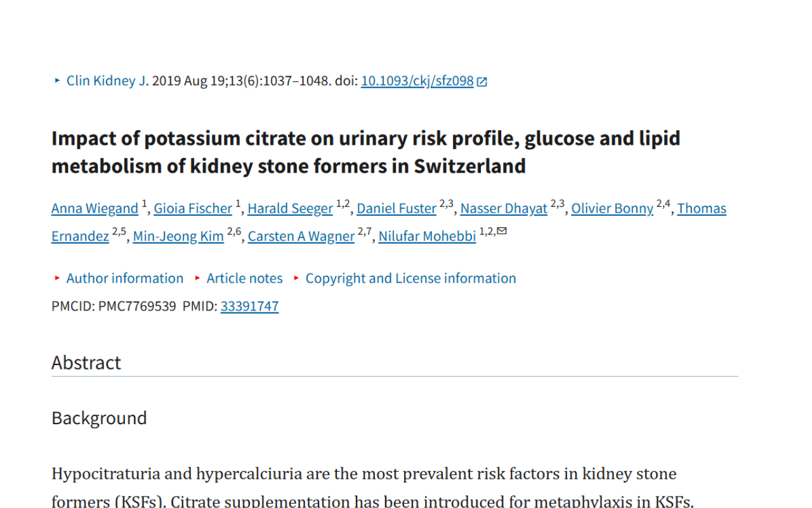Select author Gioia Fischer
The height and width of the screenshot is (508, 812).
(193, 208)
